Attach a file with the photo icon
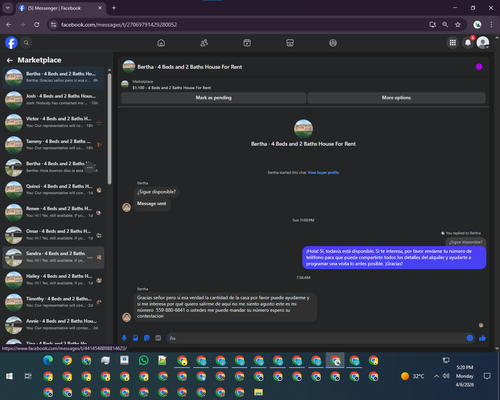The height and width of the screenshot is (400, 500). point(136,338)
